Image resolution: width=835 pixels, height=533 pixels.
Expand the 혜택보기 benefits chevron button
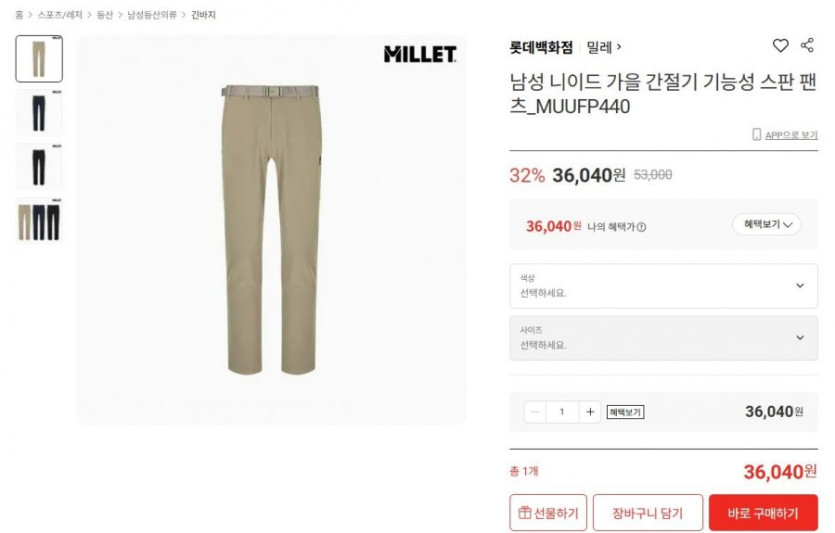click(x=767, y=224)
